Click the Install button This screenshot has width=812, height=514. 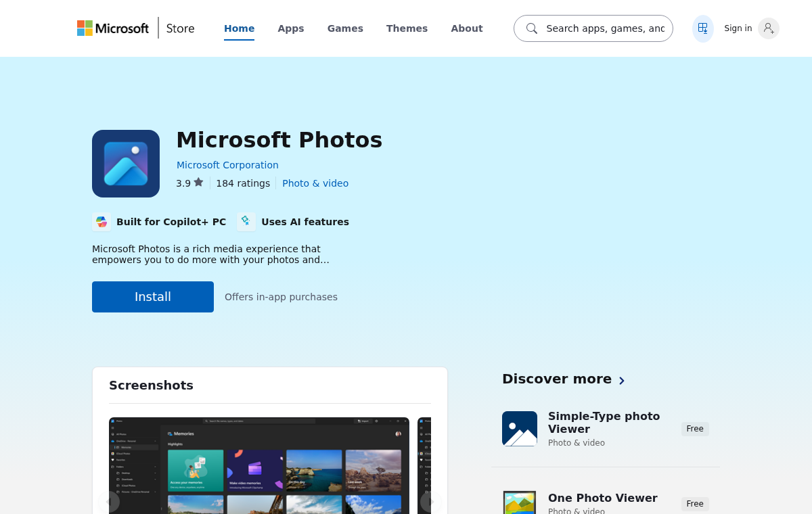point(153,297)
